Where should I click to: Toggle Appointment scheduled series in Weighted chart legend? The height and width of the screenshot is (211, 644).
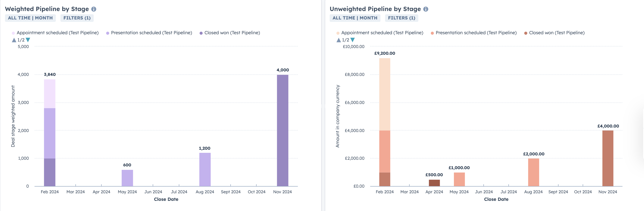click(58, 33)
